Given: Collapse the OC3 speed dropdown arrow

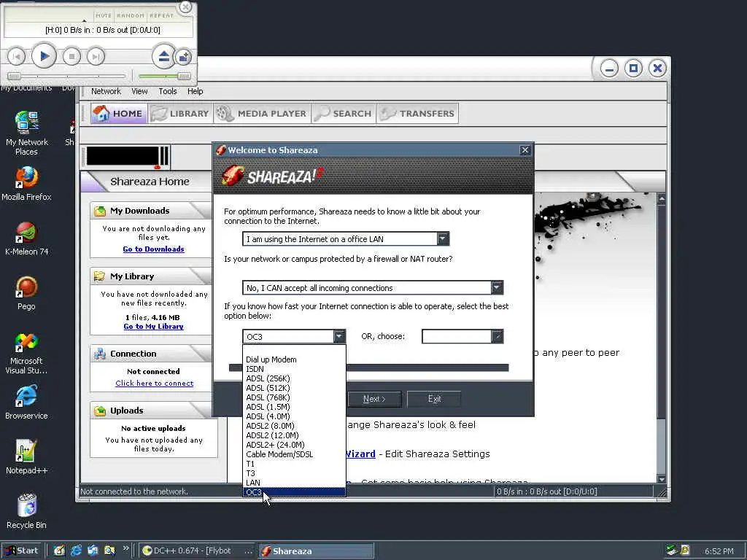Looking at the screenshot, I should (x=338, y=337).
